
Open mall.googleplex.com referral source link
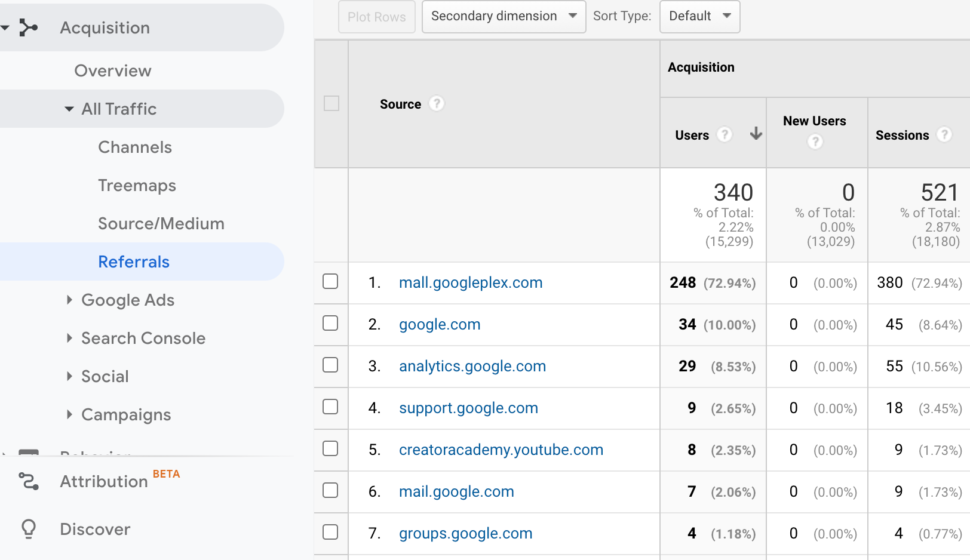tap(471, 282)
